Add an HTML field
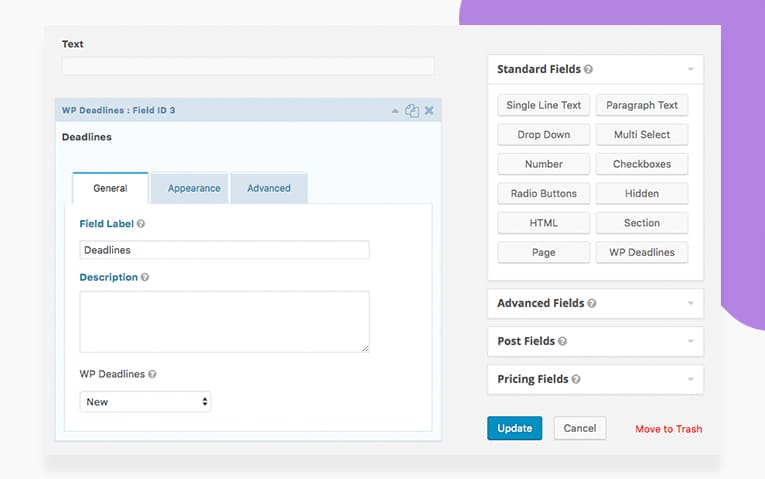 point(544,223)
